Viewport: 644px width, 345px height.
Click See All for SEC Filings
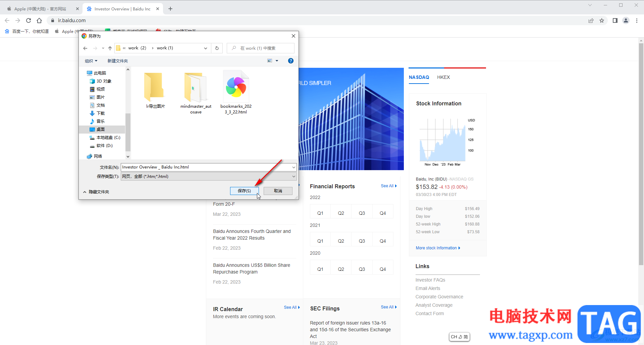tap(389, 307)
